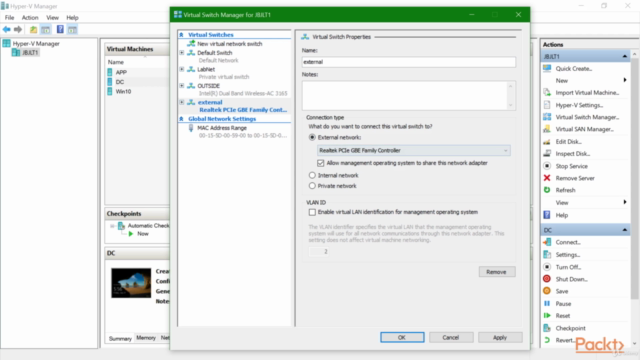Viewport: 640px width, 360px height.
Task: Click the green Refresh icon
Action: (547, 190)
